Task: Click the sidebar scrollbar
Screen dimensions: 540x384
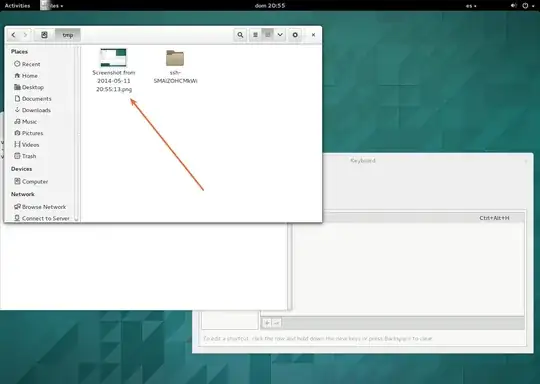Action: [x=76, y=134]
